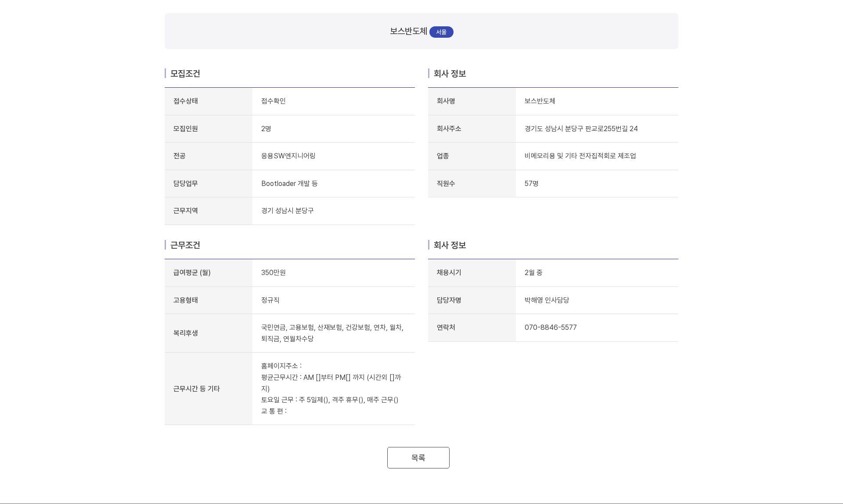
Task: Click the 업종 label cell
Action: click(x=472, y=156)
